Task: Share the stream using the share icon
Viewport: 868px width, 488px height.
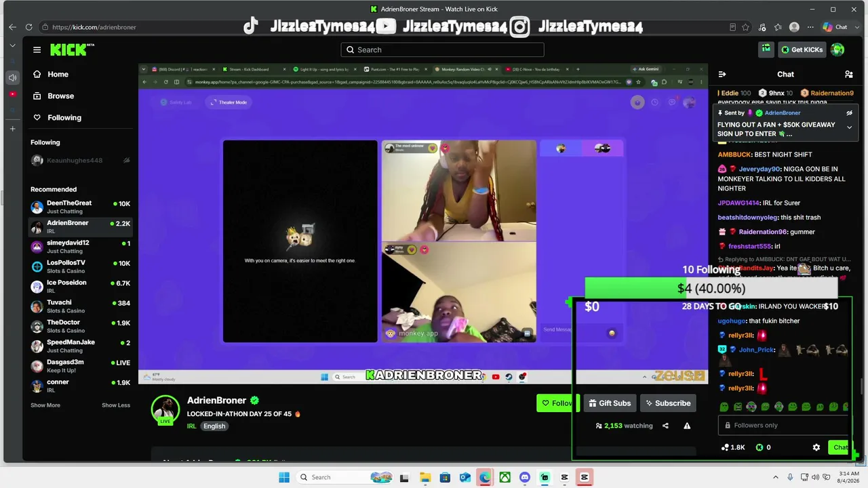Action: [x=665, y=426]
